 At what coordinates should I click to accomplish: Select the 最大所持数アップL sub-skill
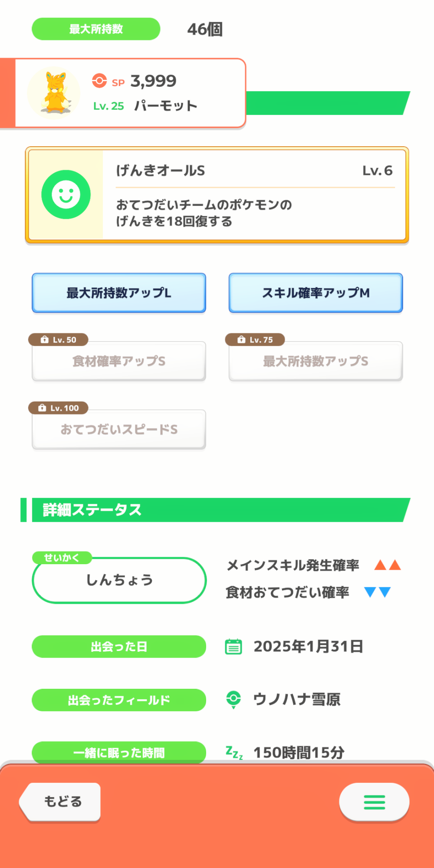click(x=119, y=293)
